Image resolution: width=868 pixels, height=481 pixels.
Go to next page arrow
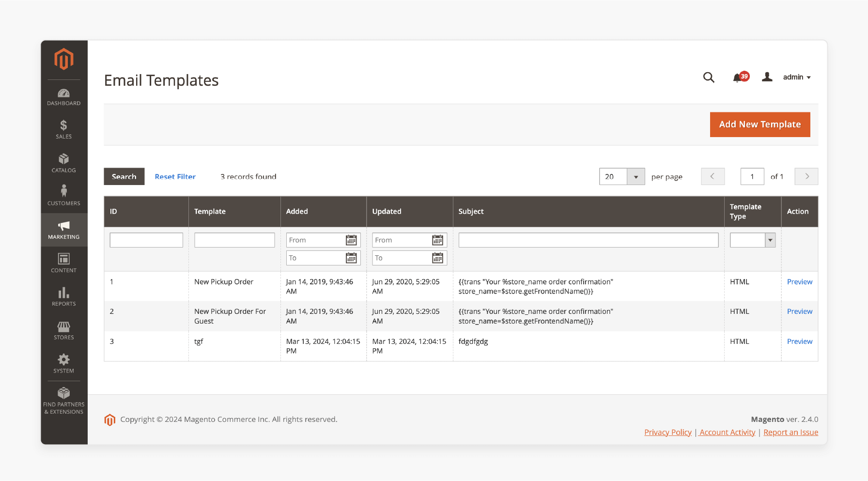[806, 176]
